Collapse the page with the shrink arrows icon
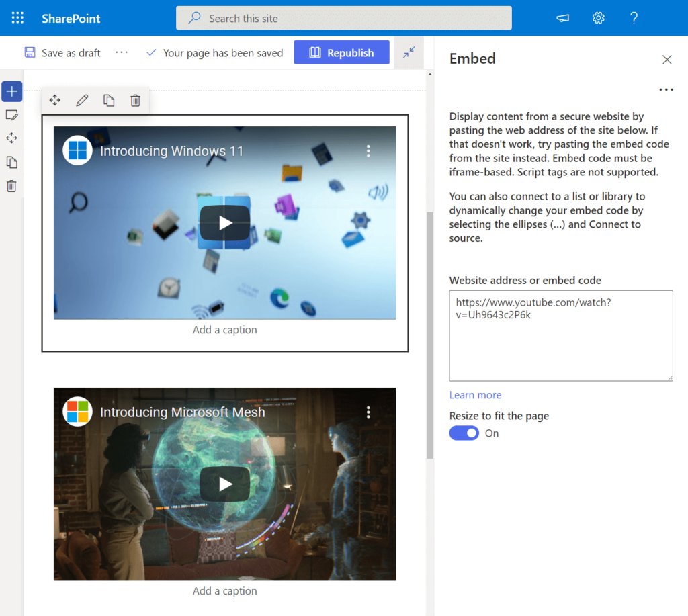Screen dimensions: 688x616 tap(409, 52)
